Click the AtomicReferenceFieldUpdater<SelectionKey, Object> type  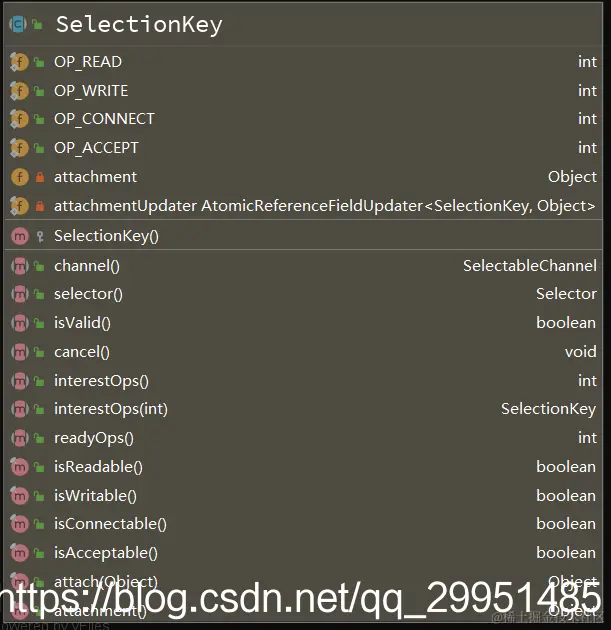[x=398, y=206]
